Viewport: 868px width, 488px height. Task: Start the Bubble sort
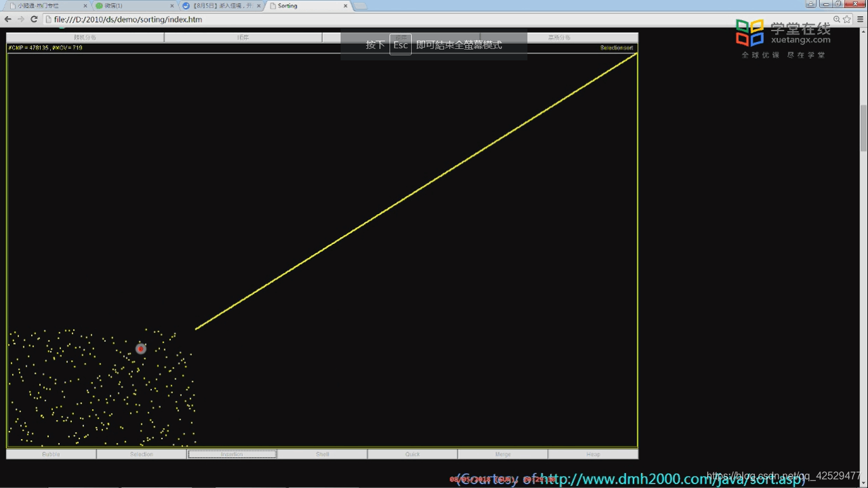click(x=51, y=454)
